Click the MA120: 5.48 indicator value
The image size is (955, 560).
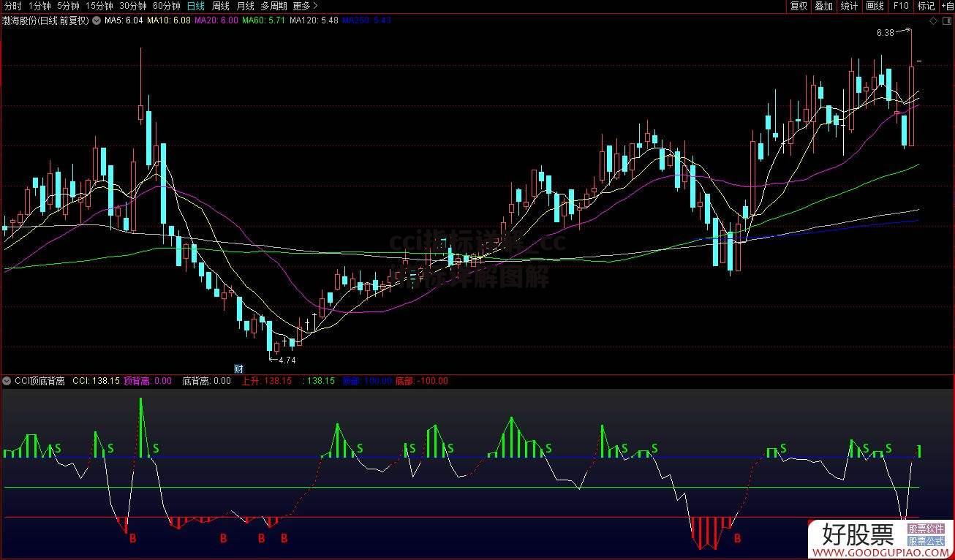[314, 20]
